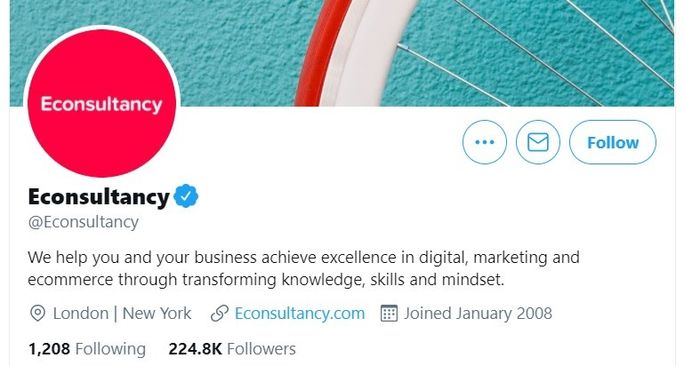
Task: Click the calendar icon beside join date
Action: point(389,314)
